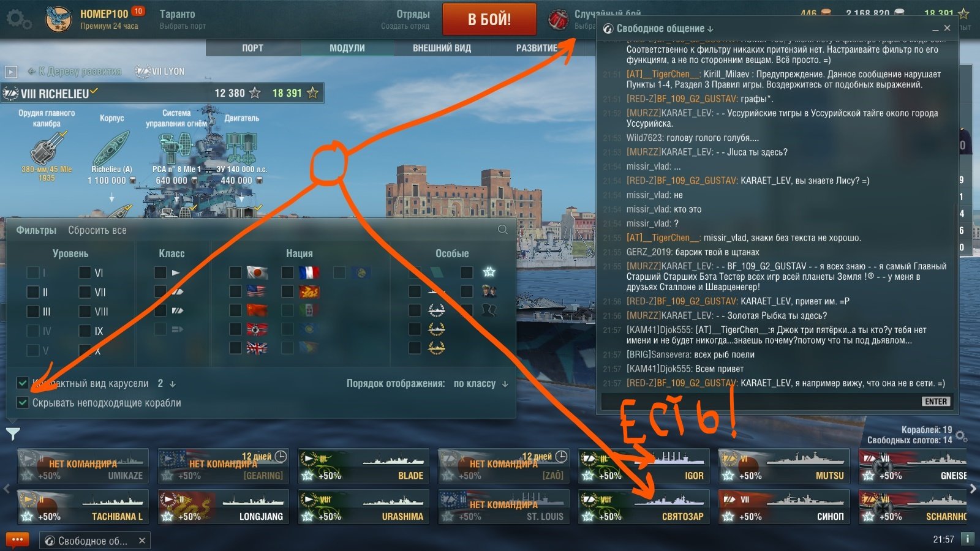Expand Порядок отображения по классу dropdown
The image size is (980, 551).
pyautogui.click(x=481, y=384)
